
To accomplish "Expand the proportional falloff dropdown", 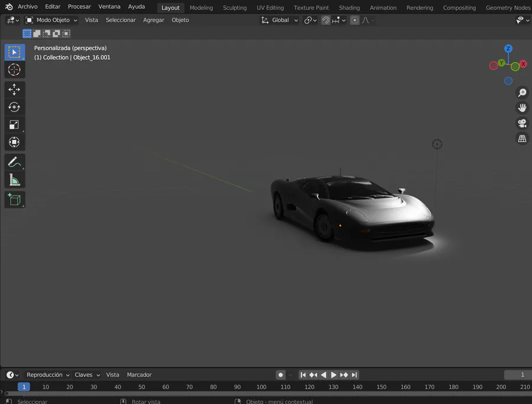I will pos(368,20).
